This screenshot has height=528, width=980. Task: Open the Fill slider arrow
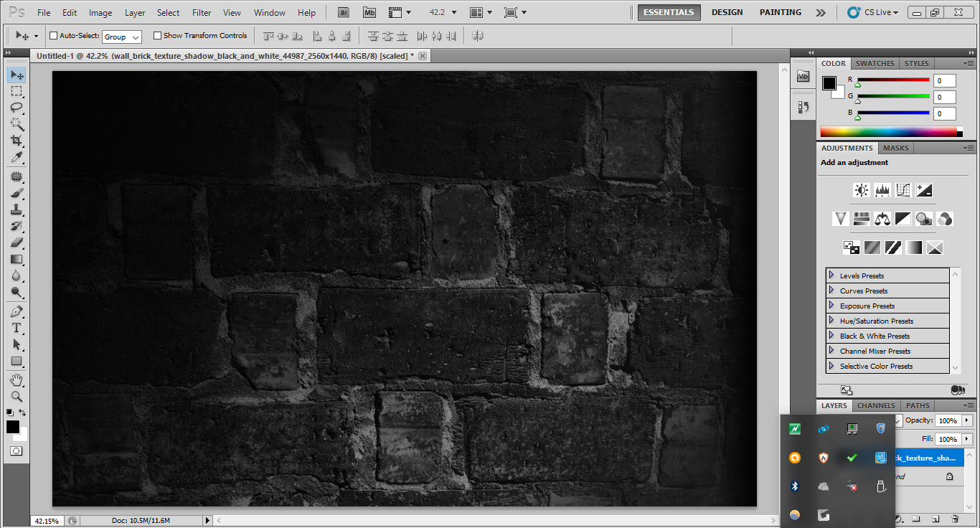pyautogui.click(x=967, y=439)
